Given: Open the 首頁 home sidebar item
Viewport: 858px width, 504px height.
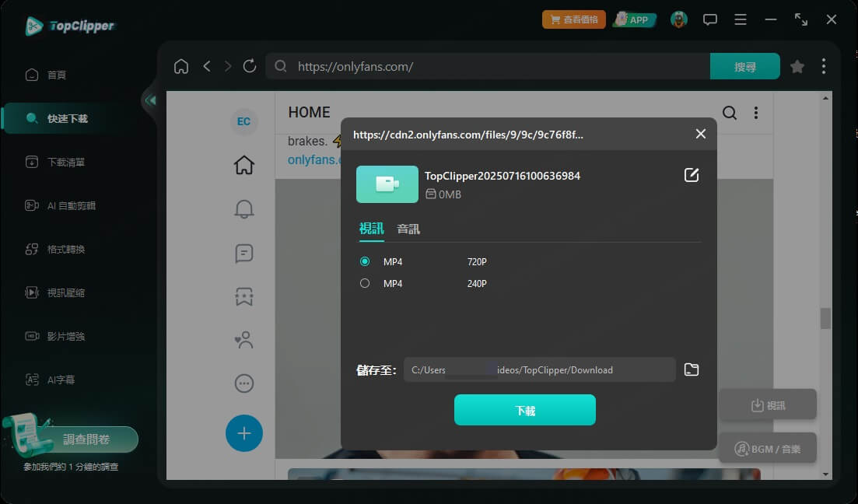Looking at the screenshot, I should coord(46,75).
